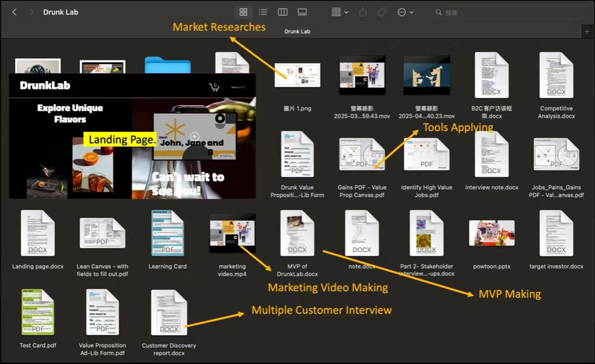
Task: Open the ellipsis action menu dropdown
Action: click(405, 12)
